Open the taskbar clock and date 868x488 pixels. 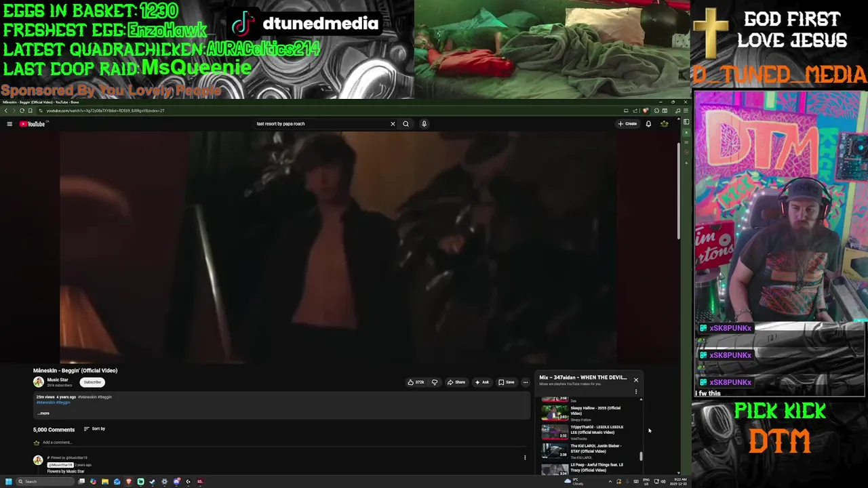[x=679, y=482]
